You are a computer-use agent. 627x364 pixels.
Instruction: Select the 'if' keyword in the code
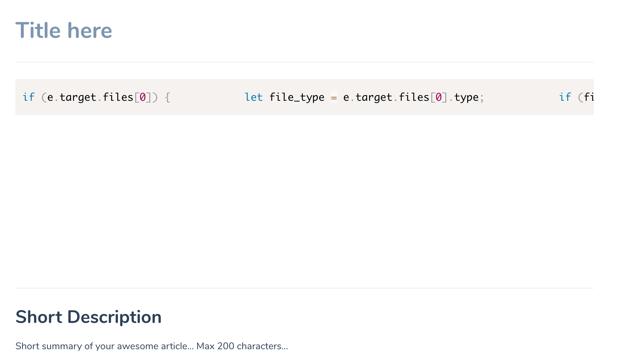pos(28,97)
